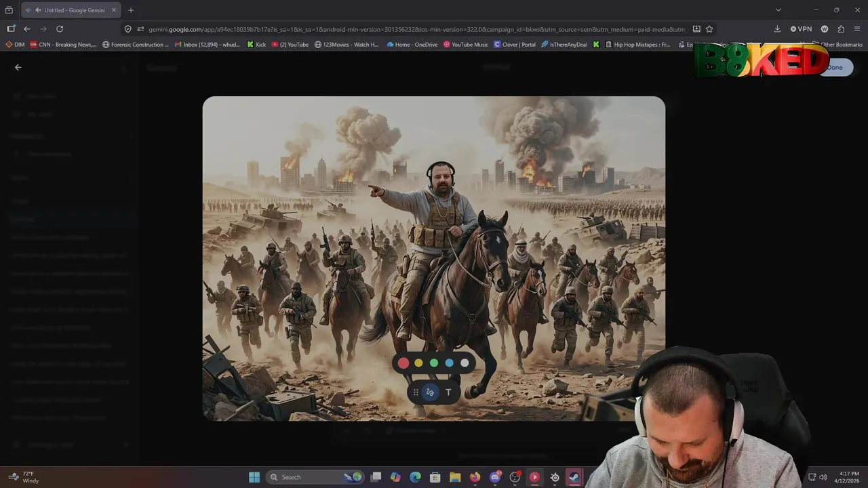Open Microsoft Edge from the taskbar
868x488 pixels.
pos(416,477)
